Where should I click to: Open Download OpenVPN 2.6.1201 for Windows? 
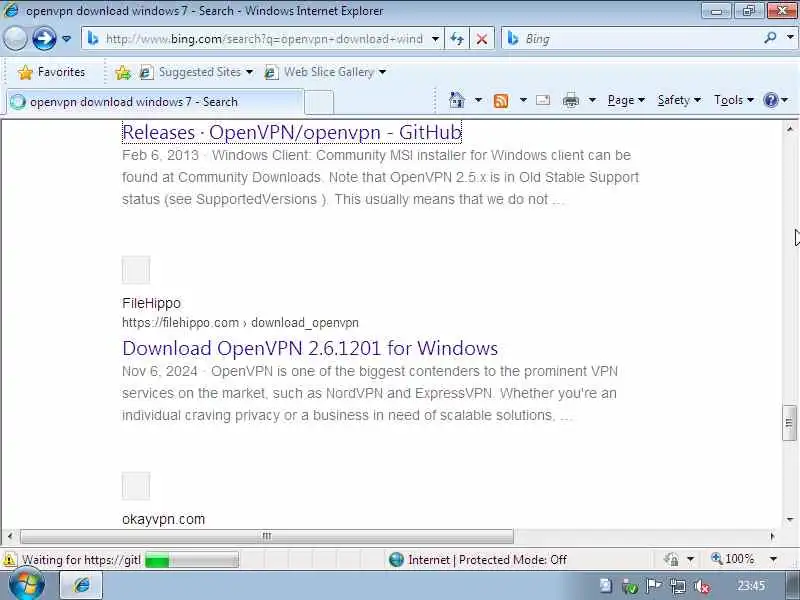(310, 348)
